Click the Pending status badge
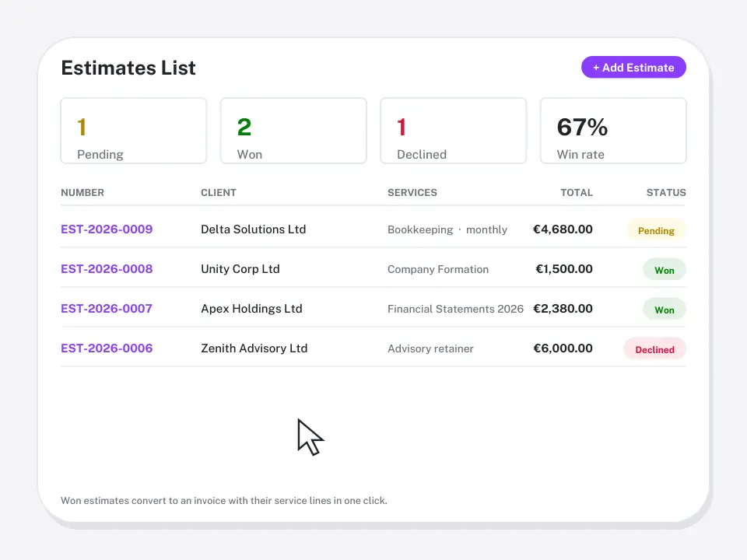This screenshot has width=747, height=560. pos(656,230)
